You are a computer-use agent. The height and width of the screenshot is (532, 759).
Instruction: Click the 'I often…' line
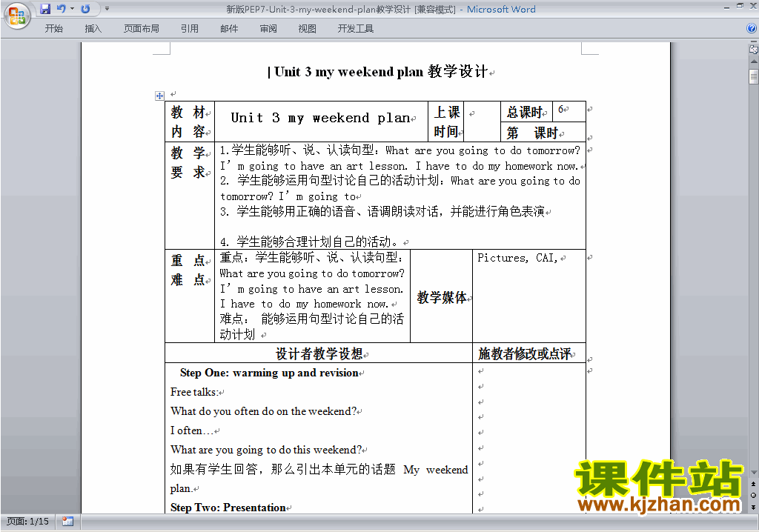tap(192, 430)
